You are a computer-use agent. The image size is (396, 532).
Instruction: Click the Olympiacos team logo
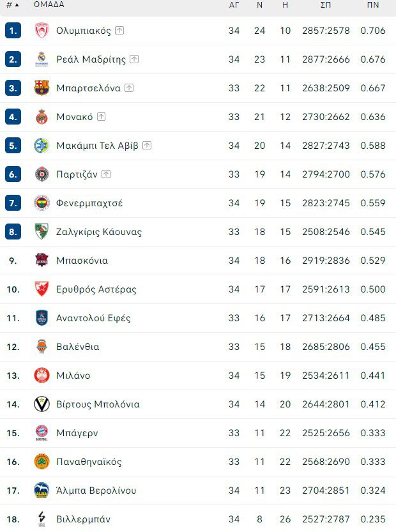[x=42, y=31]
